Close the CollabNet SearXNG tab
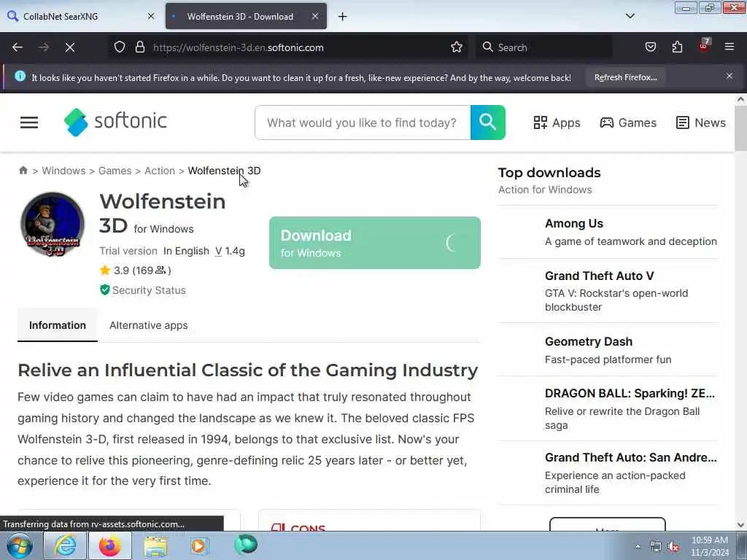The width and height of the screenshot is (747, 560). coord(151,16)
